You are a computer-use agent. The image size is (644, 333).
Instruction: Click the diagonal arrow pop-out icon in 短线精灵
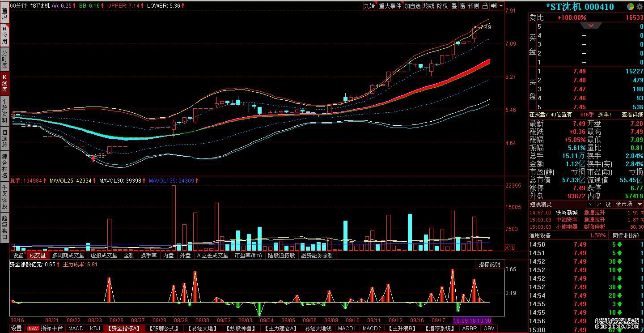click(598, 204)
